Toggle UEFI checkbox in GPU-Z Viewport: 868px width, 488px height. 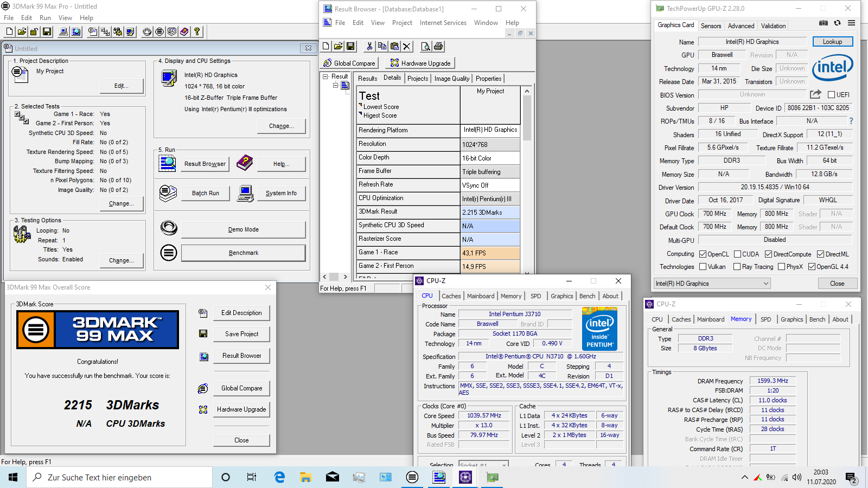pos(831,95)
